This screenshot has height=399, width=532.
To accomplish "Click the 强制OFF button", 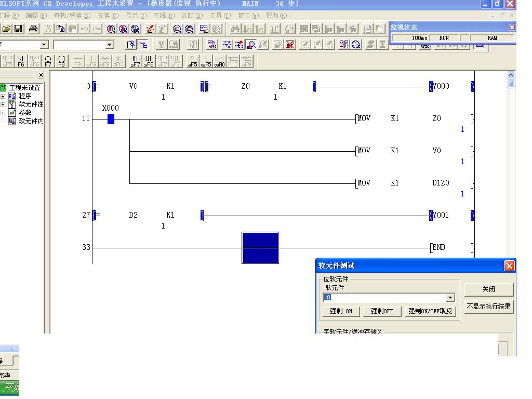I will pos(382,311).
